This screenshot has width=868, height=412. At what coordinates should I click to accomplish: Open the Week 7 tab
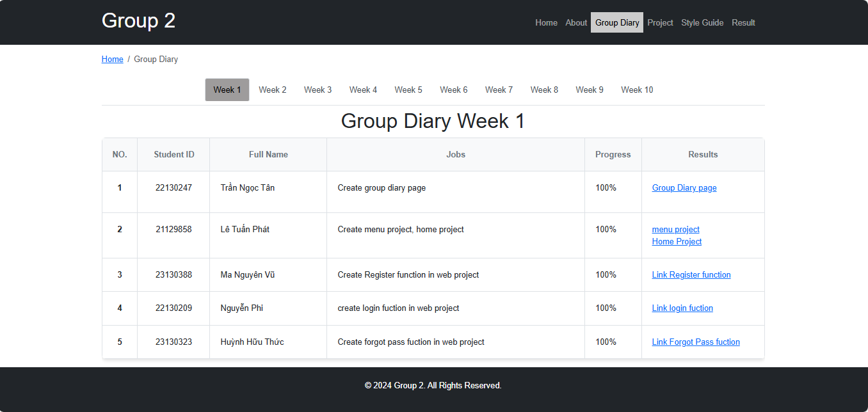pyautogui.click(x=499, y=90)
